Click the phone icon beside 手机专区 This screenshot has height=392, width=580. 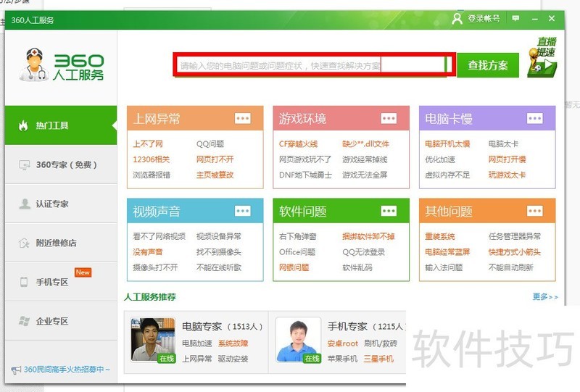24,282
